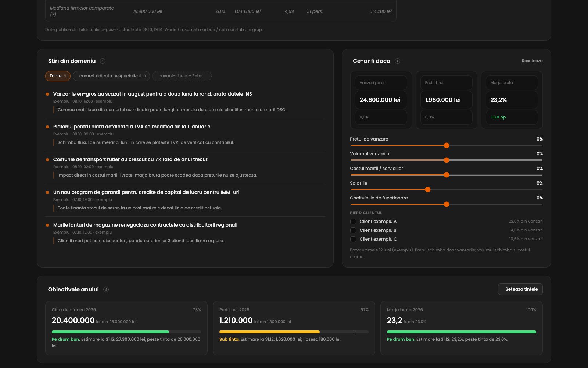Open news about Vanzarile en-gros in august
The height and width of the screenshot is (368, 588).
(x=153, y=94)
